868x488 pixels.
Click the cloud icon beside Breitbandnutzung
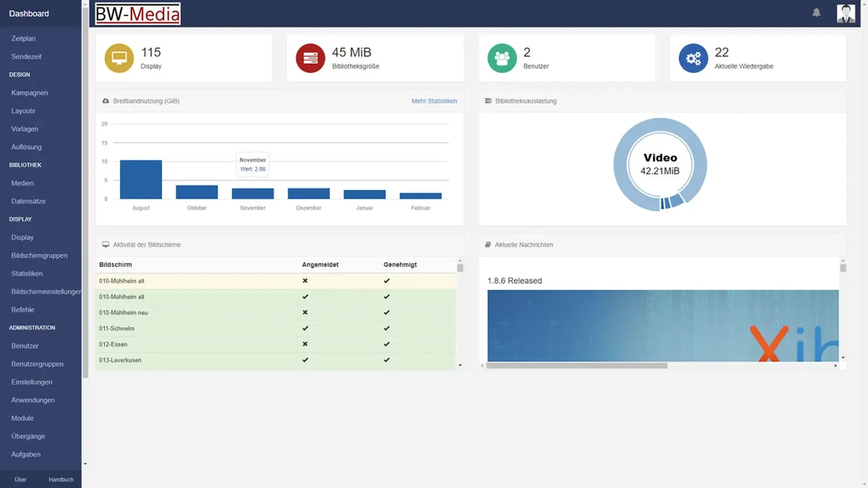pyautogui.click(x=106, y=101)
